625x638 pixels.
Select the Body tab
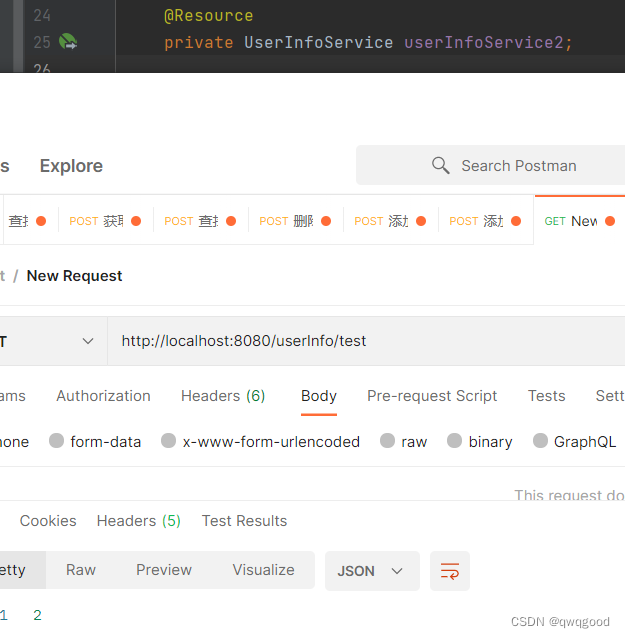[x=319, y=396]
